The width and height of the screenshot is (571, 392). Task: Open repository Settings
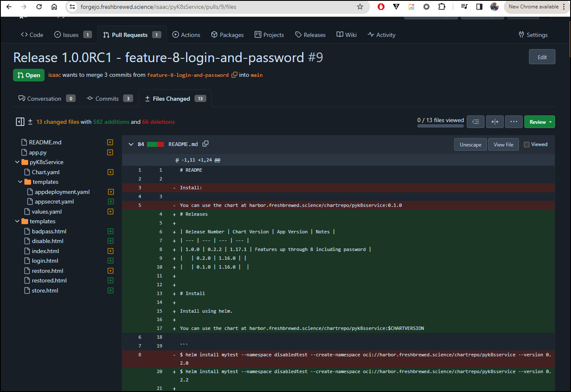pos(533,35)
